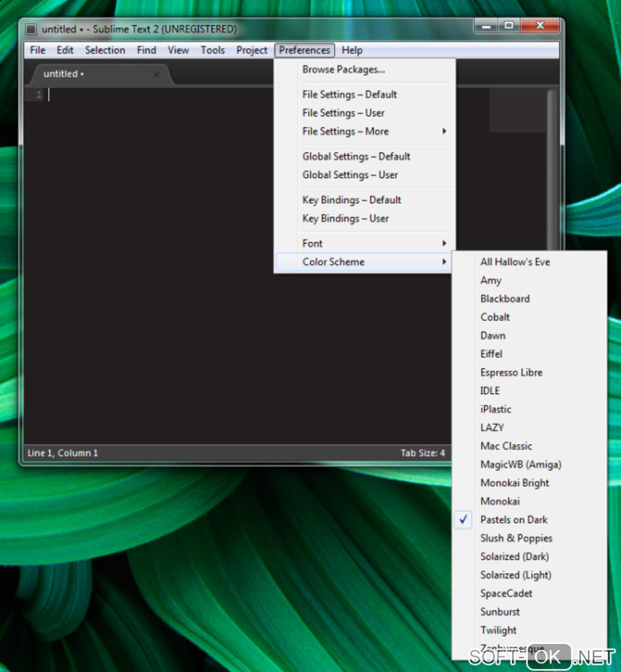Minimize the Sublime Text window
The height and width of the screenshot is (672, 621).
pos(486,26)
